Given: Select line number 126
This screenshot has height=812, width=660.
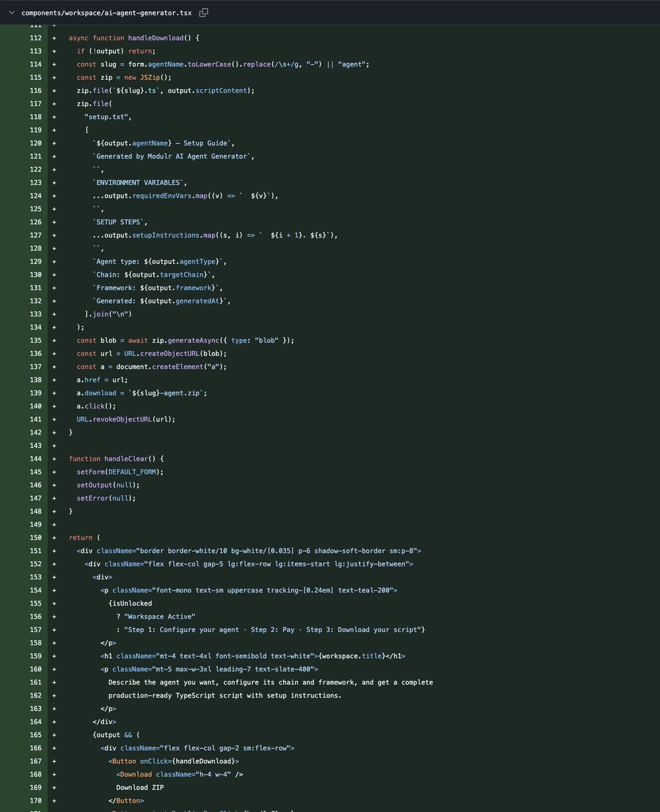Looking at the screenshot, I should pos(36,222).
